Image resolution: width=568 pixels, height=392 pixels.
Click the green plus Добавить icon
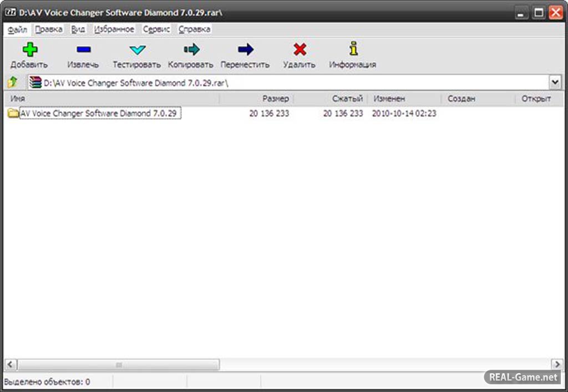(x=29, y=50)
